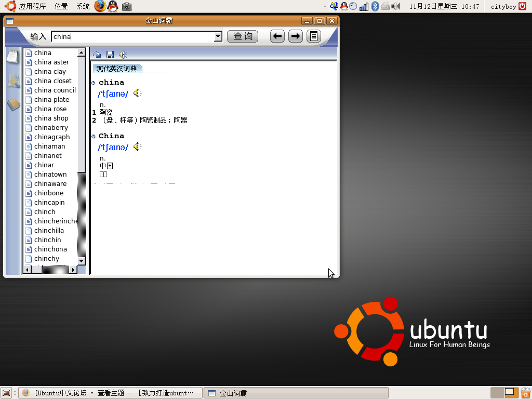Select chinchilla in word list
Screen dimensions: 532x399
coord(49,230)
